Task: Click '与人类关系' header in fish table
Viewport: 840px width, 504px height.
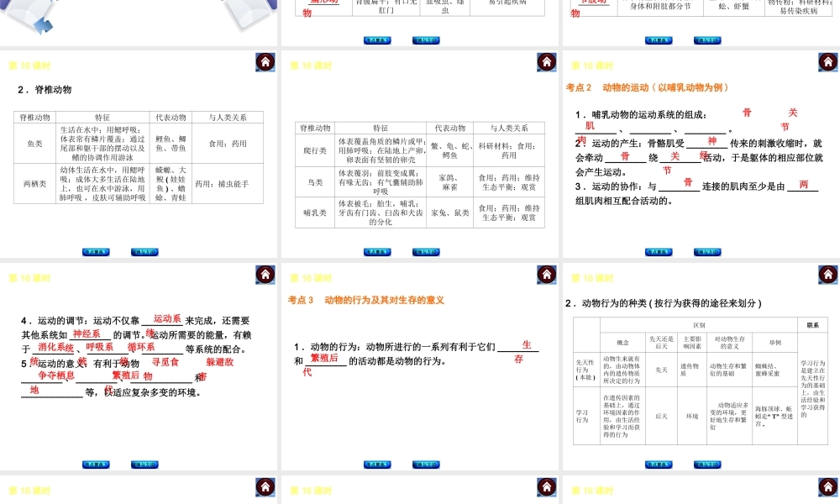Action: point(228,118)
